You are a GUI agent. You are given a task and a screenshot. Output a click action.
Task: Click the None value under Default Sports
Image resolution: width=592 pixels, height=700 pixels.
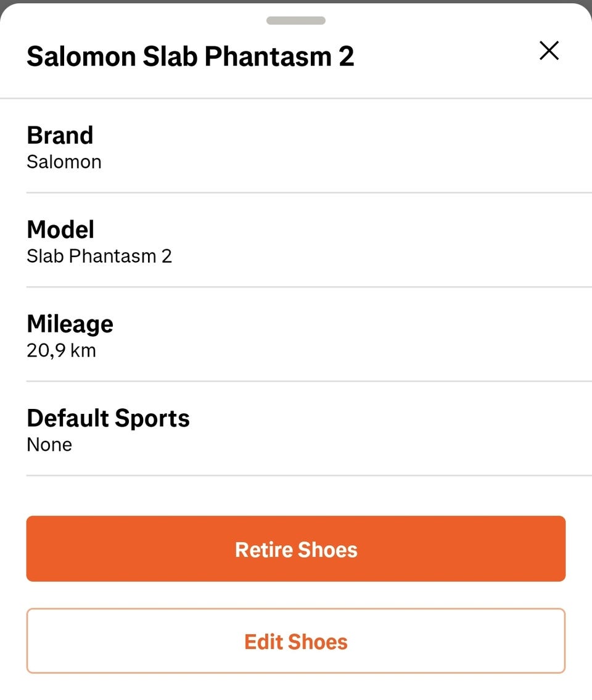pyautogui.click(x=49, y=445)
